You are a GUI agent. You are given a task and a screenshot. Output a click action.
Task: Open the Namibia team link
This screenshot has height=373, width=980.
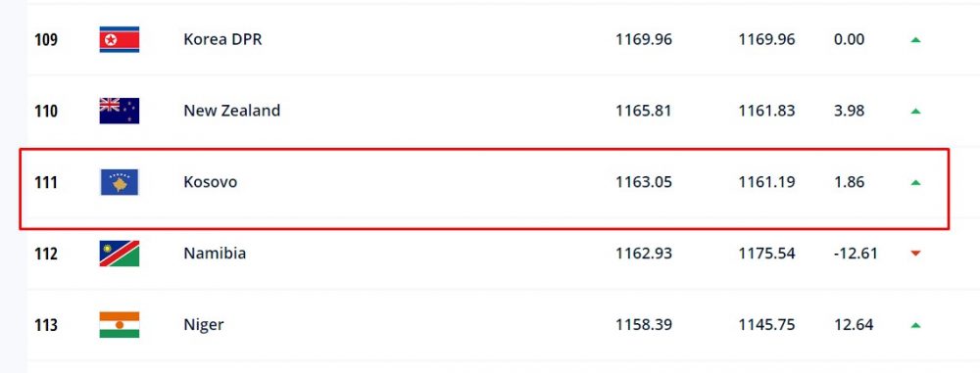tap(215, 253)
